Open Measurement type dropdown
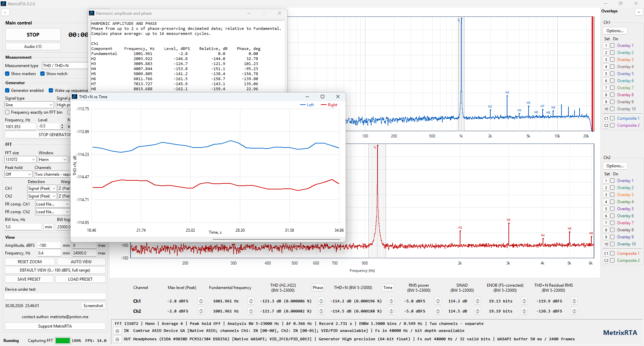Viewport: 644px width, 346px height. coord(64,66)
